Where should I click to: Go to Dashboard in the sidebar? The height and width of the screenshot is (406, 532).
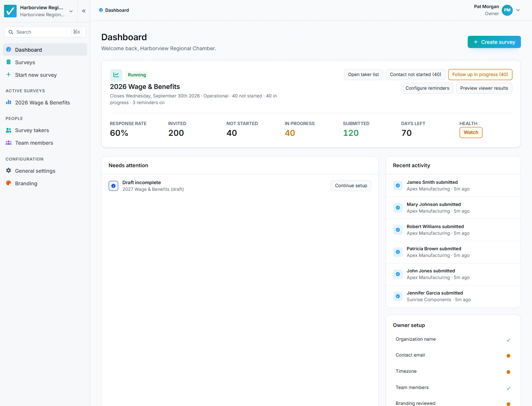pyautogui.click(x=45, y=49)
